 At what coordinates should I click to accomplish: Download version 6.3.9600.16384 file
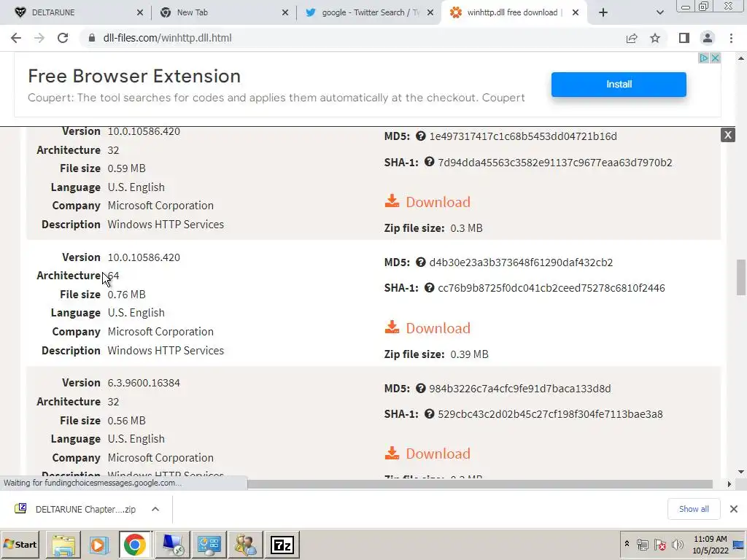(427, 454)
